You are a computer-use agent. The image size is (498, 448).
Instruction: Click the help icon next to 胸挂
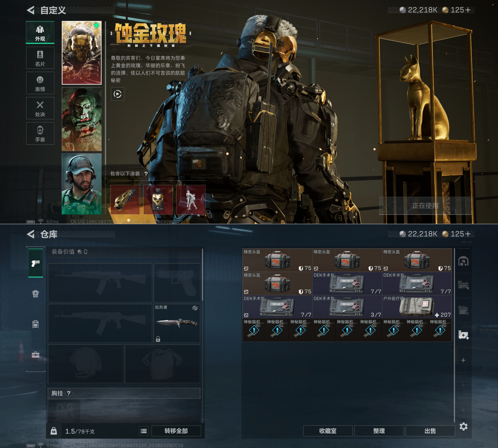(x=69, y=393)
